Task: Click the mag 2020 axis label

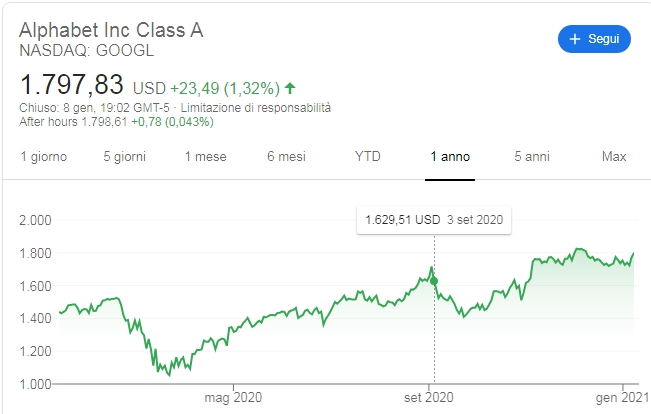Action: (x=233, y=397)
